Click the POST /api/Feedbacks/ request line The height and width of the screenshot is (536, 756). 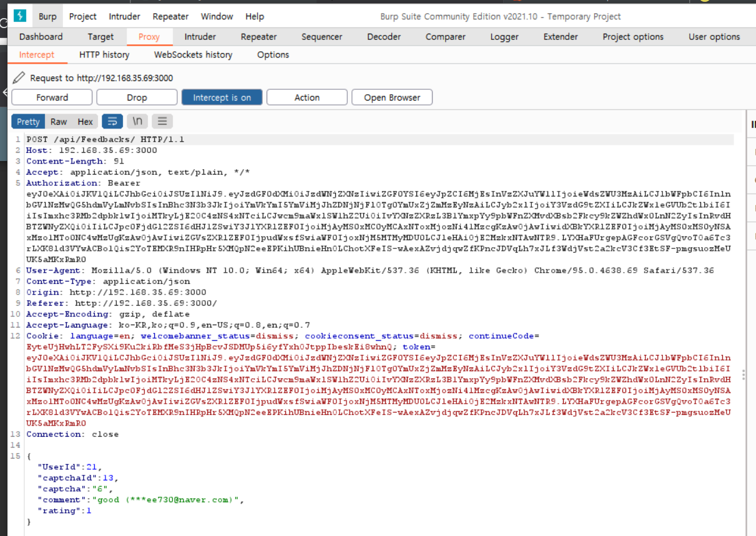(105, 139)
